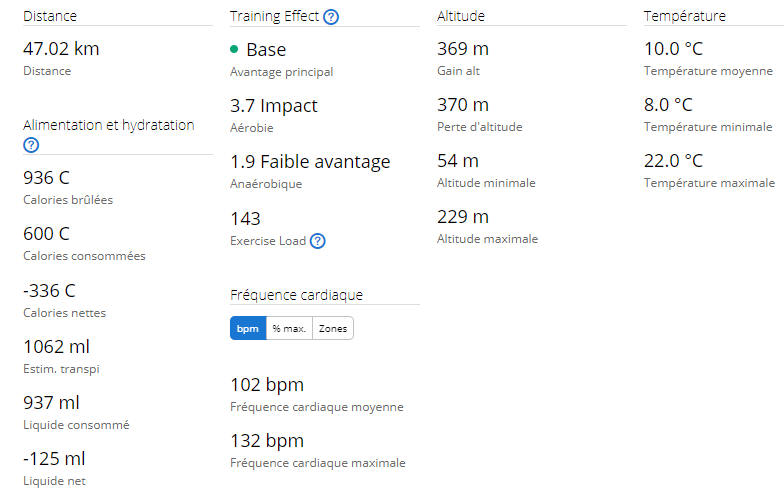Select the Training Effect section header
This screenshot has height=504, width=784.
274,16
